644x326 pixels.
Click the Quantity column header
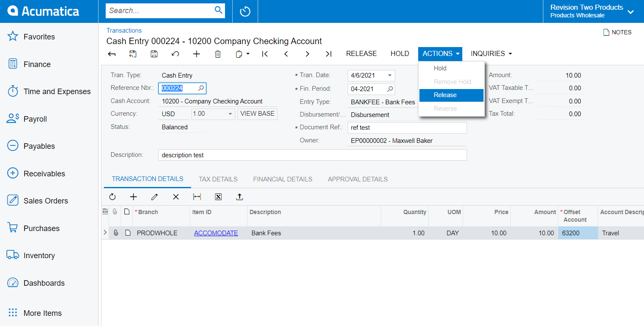[415, 212]
